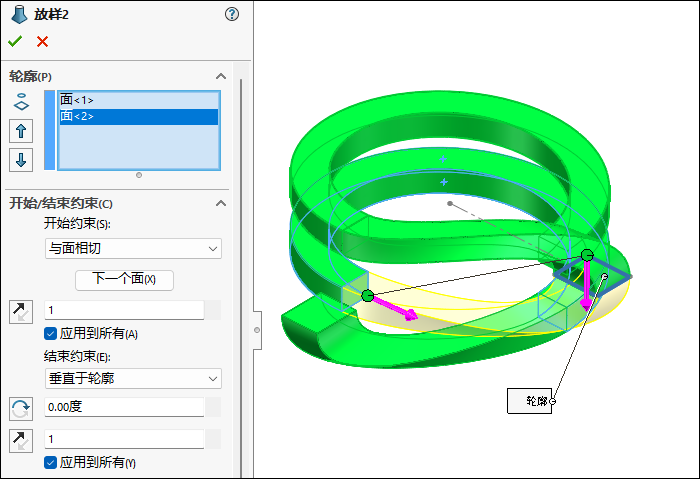Viewport: 700px width, 479px height.
Task: Click the profile list resize handle dot
Action: [139, 175]
